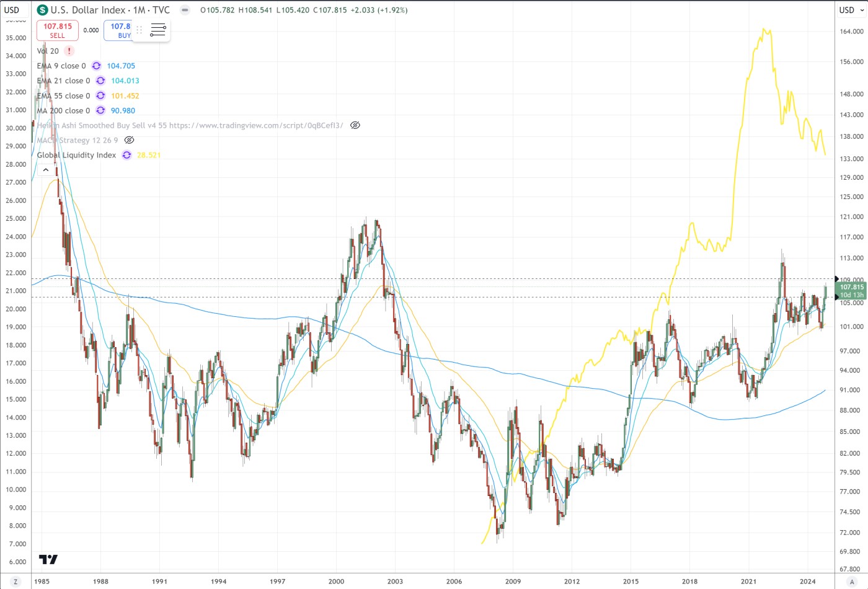Click the green dollar symbol logo icon

coord(42,10)
